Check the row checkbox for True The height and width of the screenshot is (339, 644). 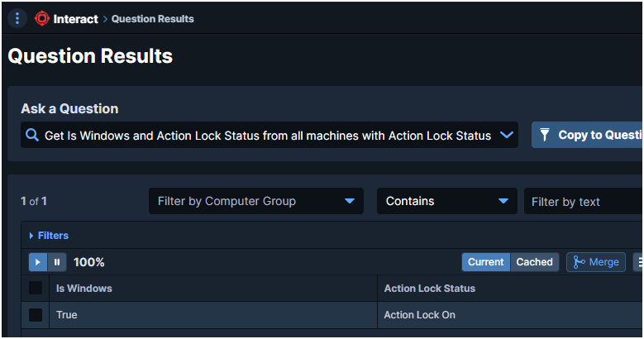click(36, 315)
